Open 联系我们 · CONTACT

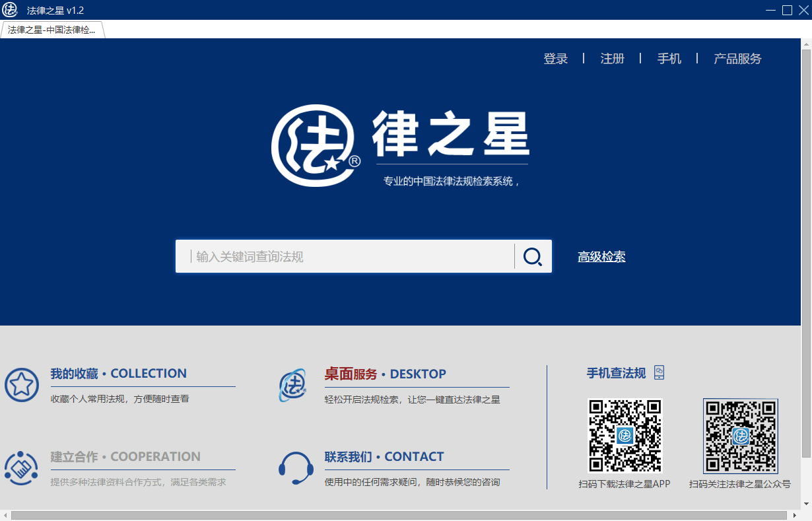click(384, 457)
